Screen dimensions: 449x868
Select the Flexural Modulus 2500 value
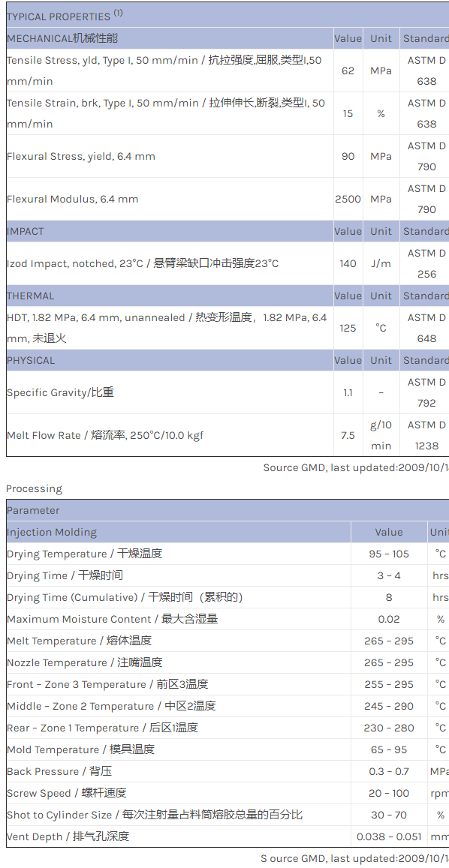[x=348, y=199]
